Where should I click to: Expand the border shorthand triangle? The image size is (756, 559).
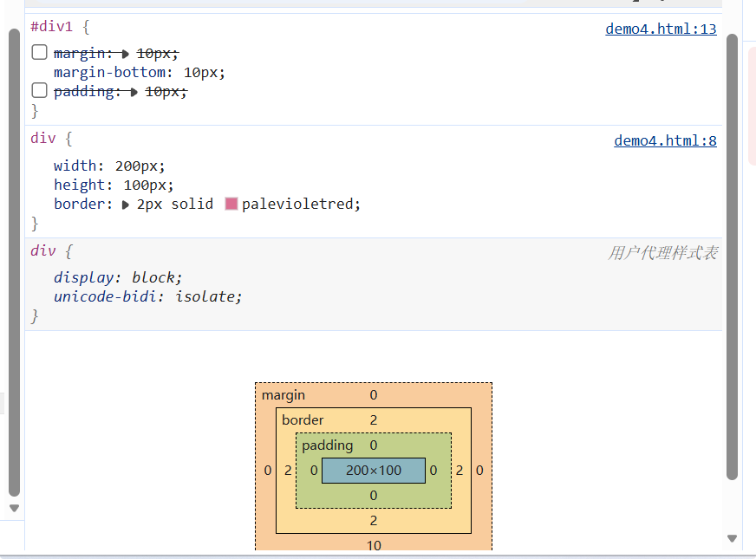pos(126,205)
